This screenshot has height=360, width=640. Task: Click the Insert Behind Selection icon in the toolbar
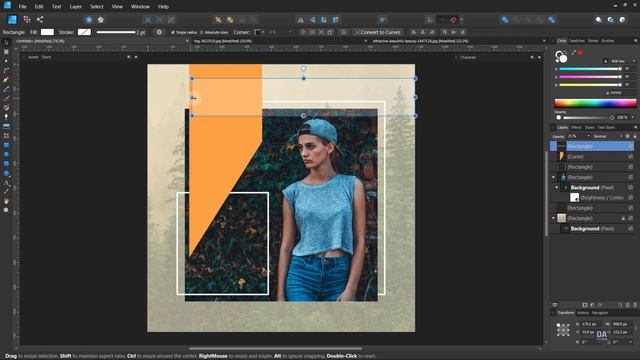(599, 20)
